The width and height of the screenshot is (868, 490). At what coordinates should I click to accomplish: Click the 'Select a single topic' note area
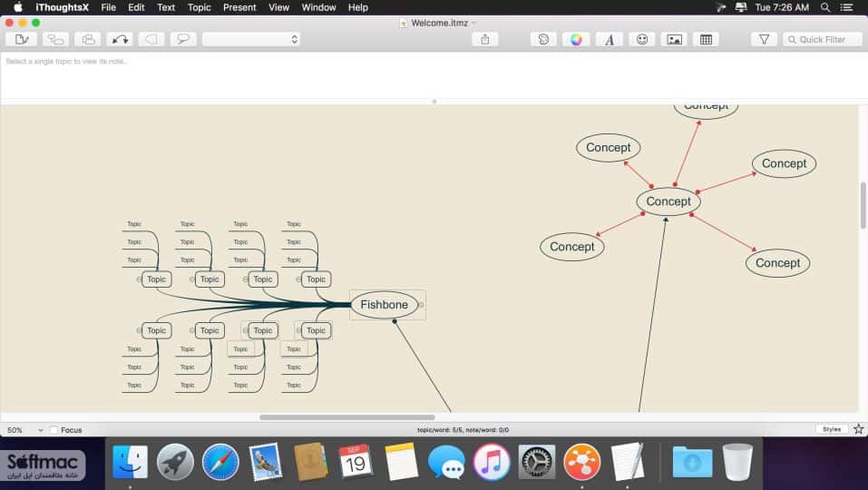pos(434,76)
